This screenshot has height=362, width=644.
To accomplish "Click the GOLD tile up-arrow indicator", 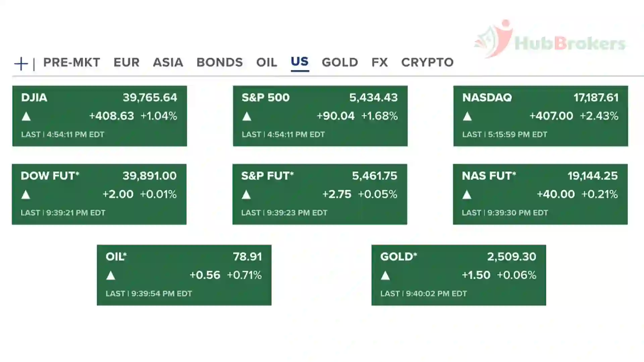I will tap(385, 276).
